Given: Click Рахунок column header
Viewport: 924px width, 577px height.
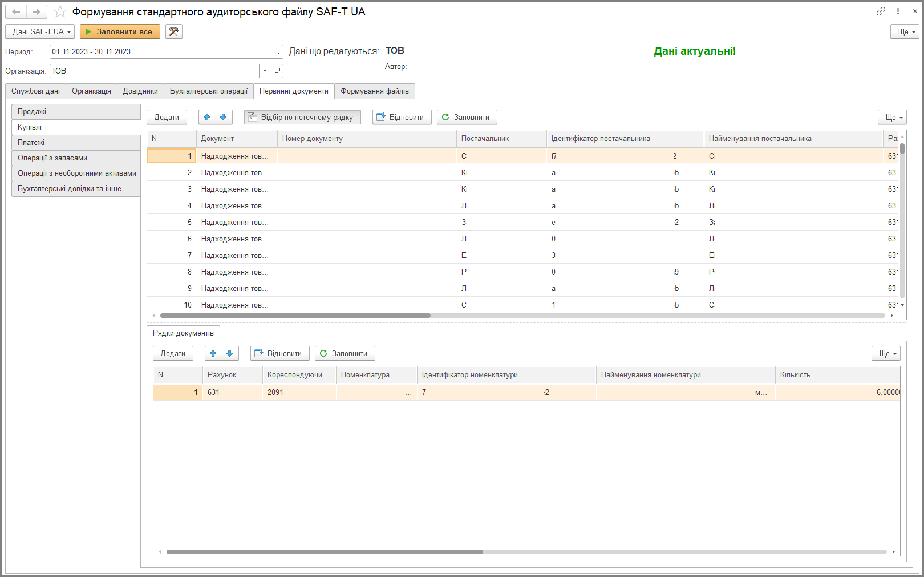Looking at the screenshot, I should (x=233, y=375).
